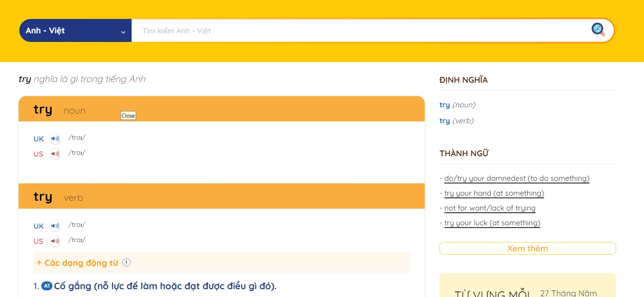Click the ĐỊNH NGHĨA section heading

pos(463,80)
